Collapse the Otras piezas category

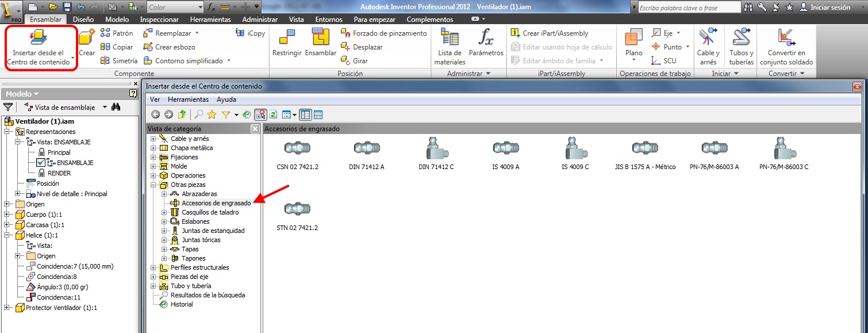[x=153, y=185]
